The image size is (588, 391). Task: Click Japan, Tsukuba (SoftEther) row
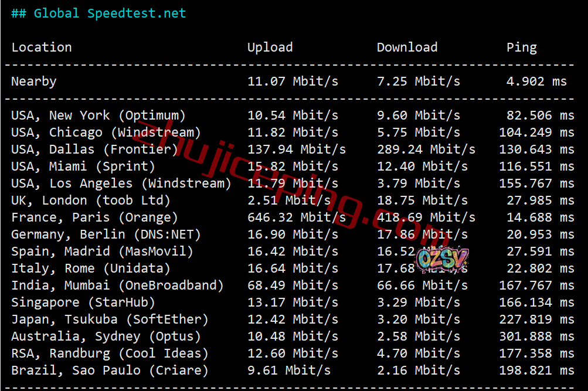(293, 319)
